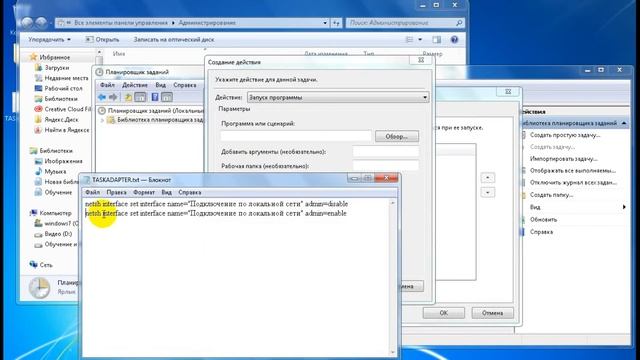Open Загрузки in Explorer sidebar
640x360 pixels.
tap(57, 68)
